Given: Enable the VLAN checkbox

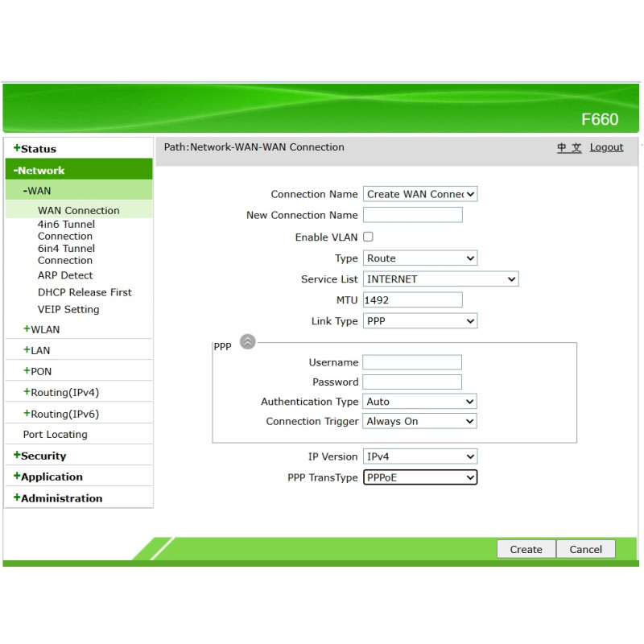Looking at the screenshot, I should pos(368,237).
